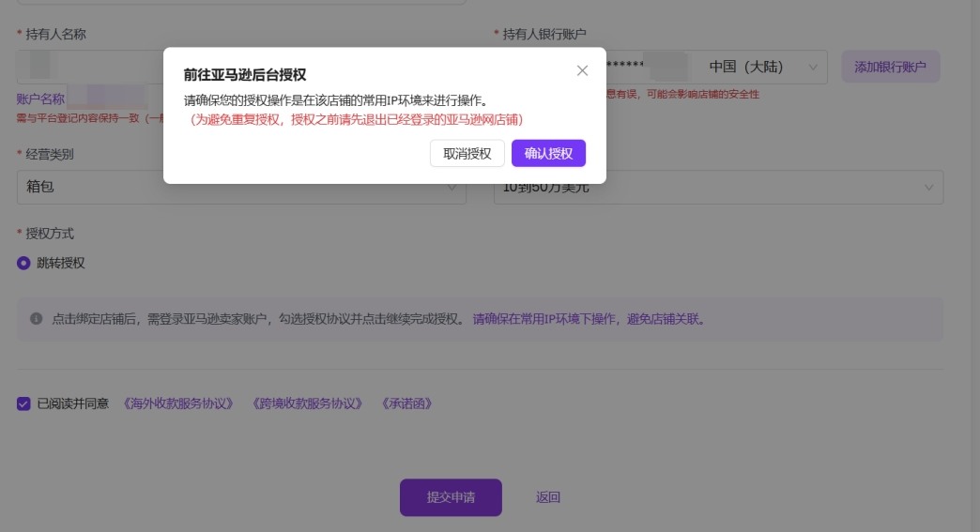Click info icon in notice banner
Viewport: 980px width, 532px height.
[37, 318]
